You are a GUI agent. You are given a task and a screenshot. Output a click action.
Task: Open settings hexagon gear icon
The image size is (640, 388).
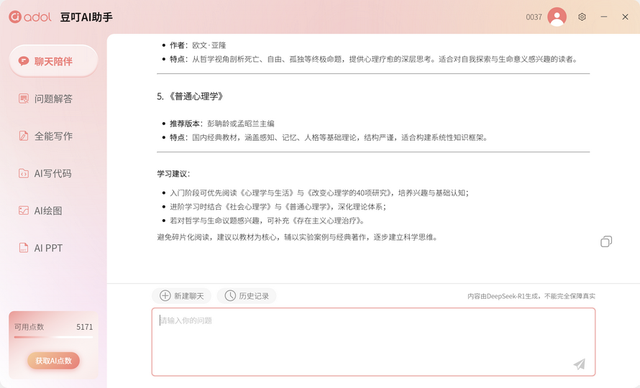(x=582, y=17)
